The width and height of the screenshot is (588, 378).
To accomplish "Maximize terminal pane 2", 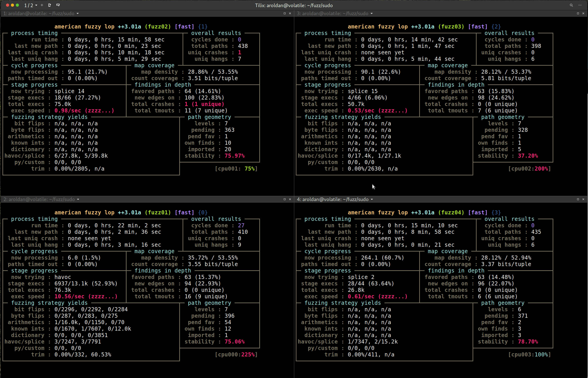I will tap(285, 199).
